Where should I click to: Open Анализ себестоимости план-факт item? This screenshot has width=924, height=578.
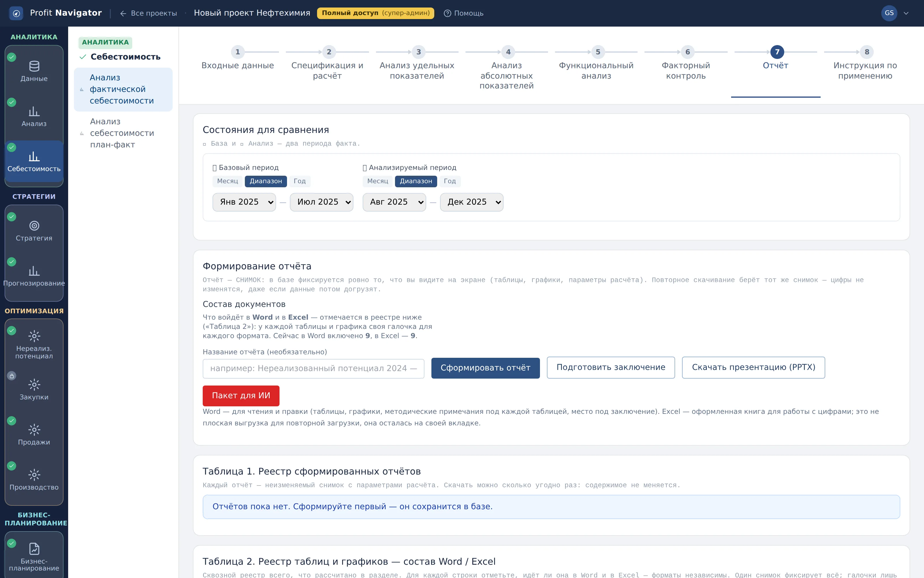[x=123, y=133]
